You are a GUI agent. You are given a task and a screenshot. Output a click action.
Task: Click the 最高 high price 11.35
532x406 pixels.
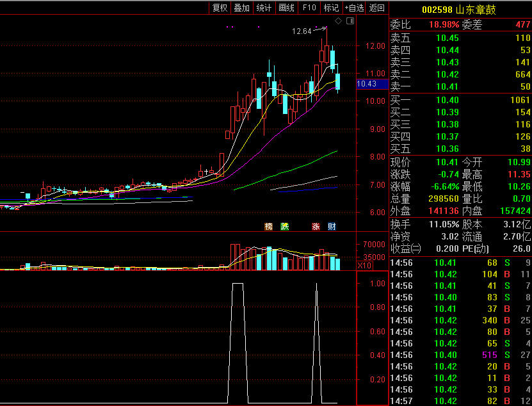coord(519,174)
